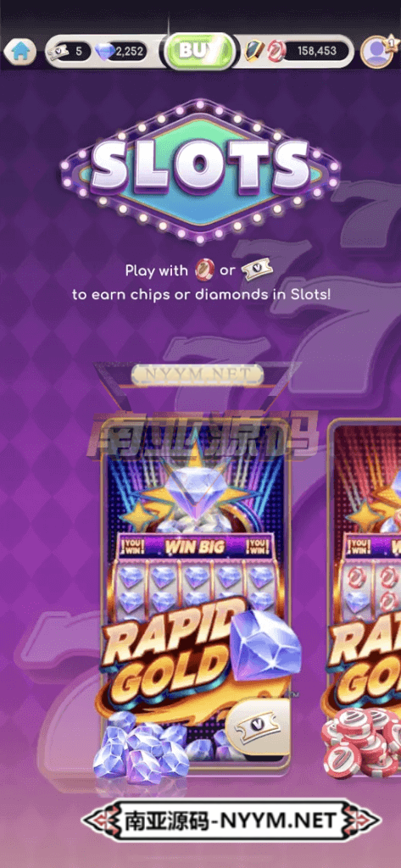Tap the diamond balance 2,252
Image resolution: width=401 pixels, height=868 pixels.
(x=120, y=52)
